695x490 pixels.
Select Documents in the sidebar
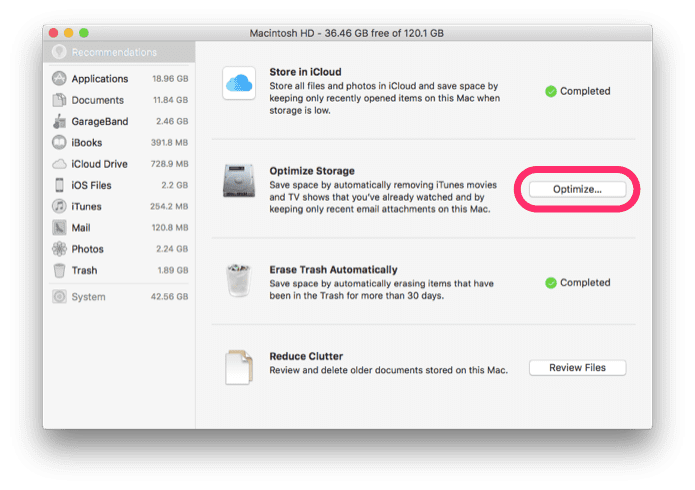tap(120, 100)
